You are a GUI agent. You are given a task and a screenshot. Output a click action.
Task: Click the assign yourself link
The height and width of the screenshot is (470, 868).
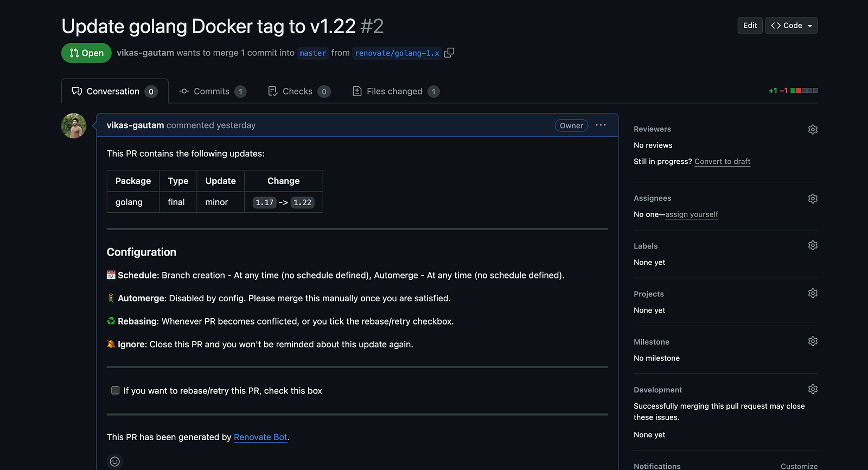coord(692,214)
